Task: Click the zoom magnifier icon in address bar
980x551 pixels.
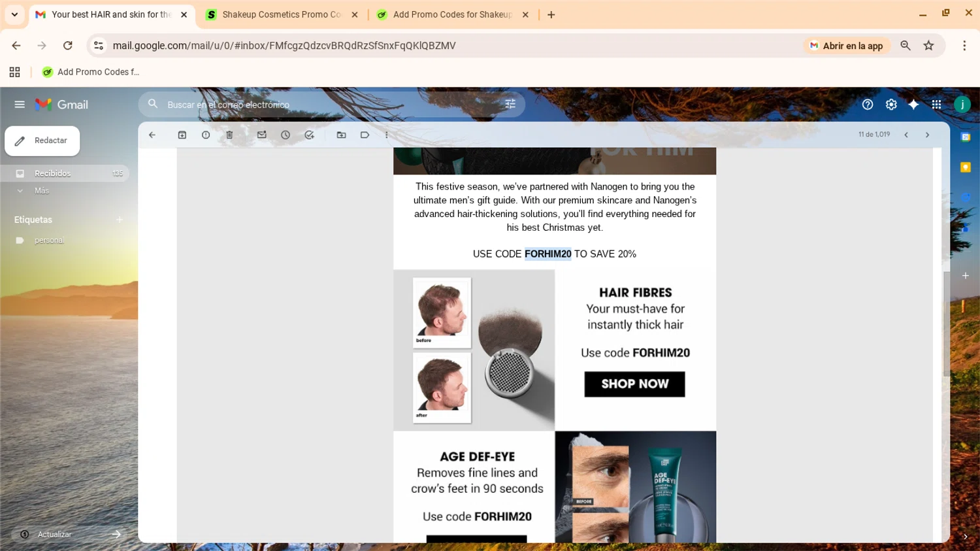Action: pos(906,46)
